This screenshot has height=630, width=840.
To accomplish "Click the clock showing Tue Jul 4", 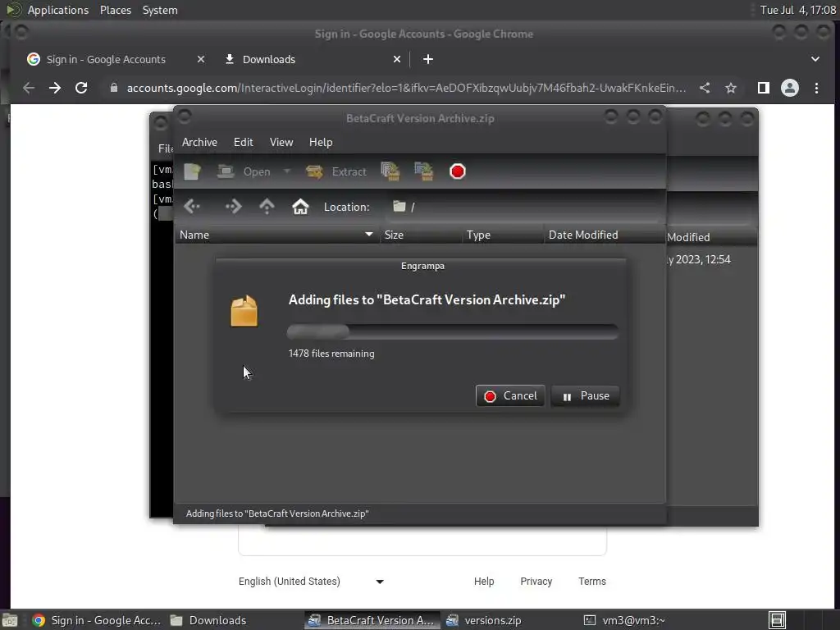I will (797, 10).
